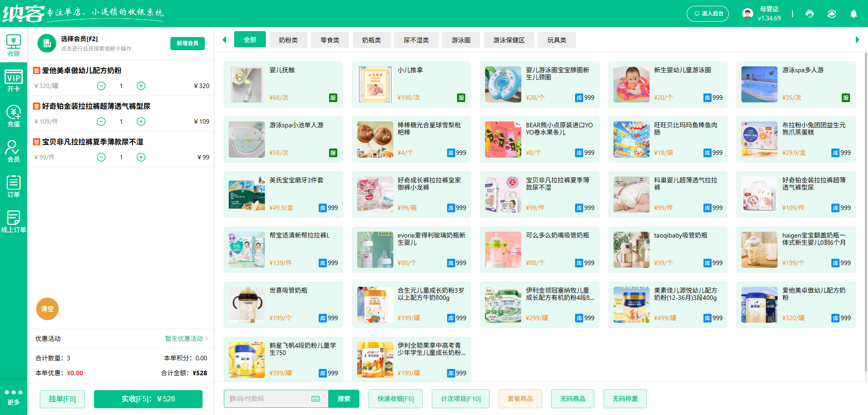Add 婴儿抚触 service product card
This screenshot has width=868, height=415.
[x=283, y=84]
